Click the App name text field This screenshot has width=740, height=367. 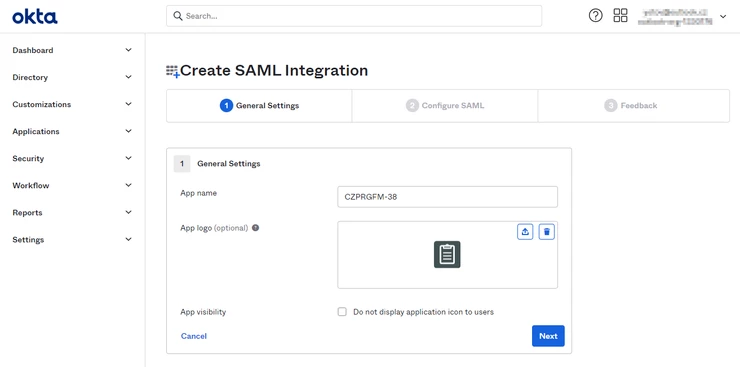pos(447,197)
